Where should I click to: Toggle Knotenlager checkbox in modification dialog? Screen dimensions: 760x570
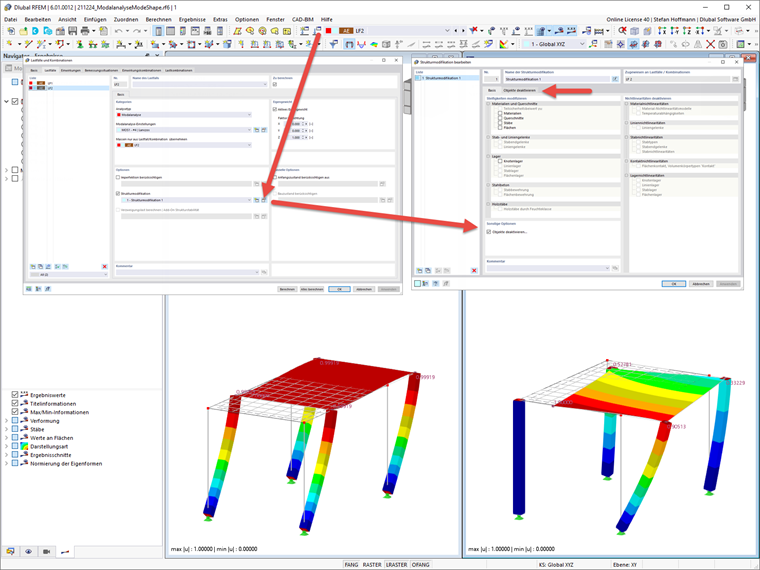point(500,161)
